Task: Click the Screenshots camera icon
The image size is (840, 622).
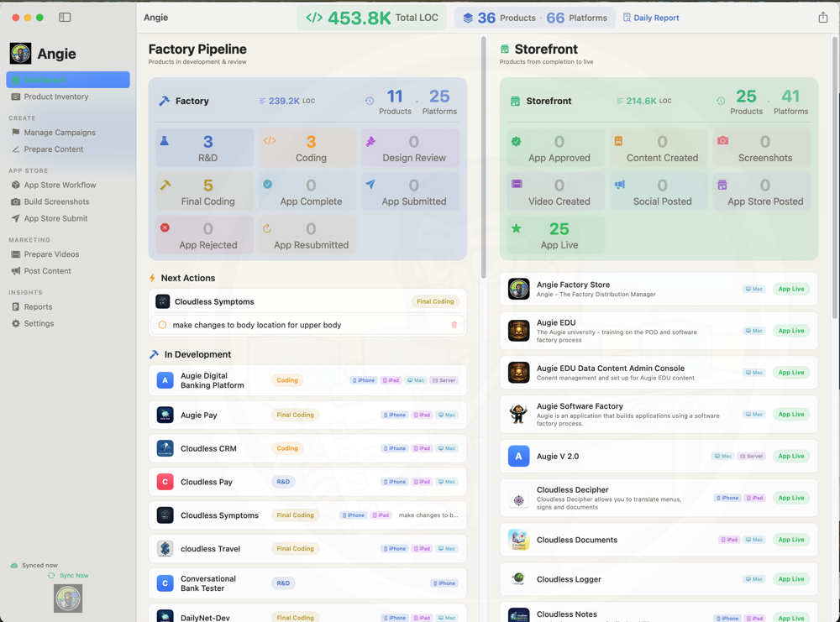Action: (x=722, y=140)
